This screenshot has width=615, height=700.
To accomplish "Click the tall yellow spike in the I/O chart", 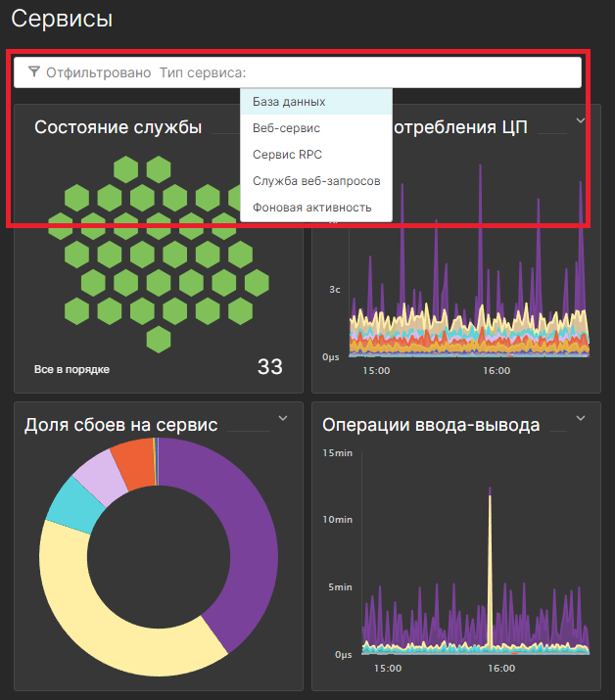I will coord(490,568).
